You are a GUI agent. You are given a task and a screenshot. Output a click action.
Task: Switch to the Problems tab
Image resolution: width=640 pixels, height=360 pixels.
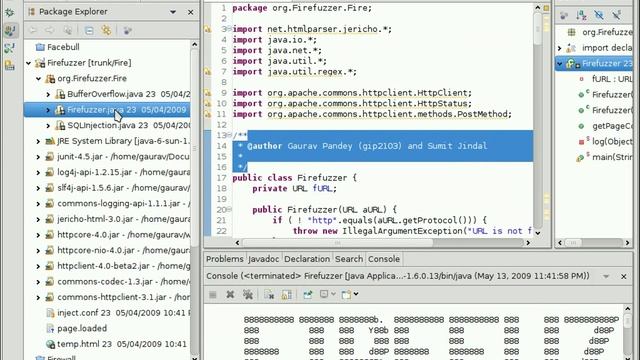click(x=224, y=259)
